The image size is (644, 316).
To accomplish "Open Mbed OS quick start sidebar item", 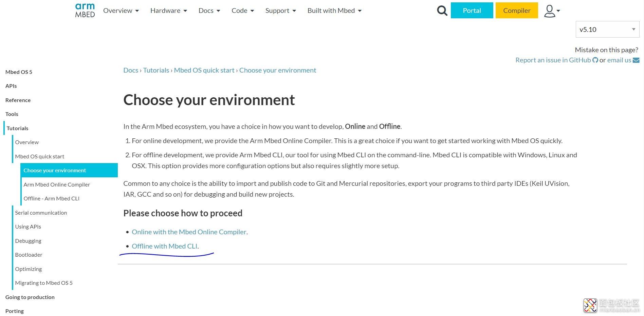I will pos(40,156).
